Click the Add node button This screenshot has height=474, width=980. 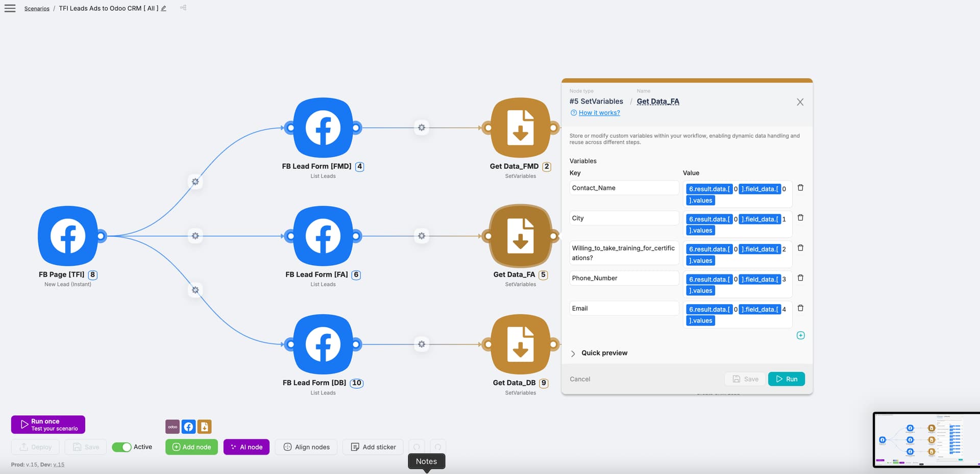point(191,447)
